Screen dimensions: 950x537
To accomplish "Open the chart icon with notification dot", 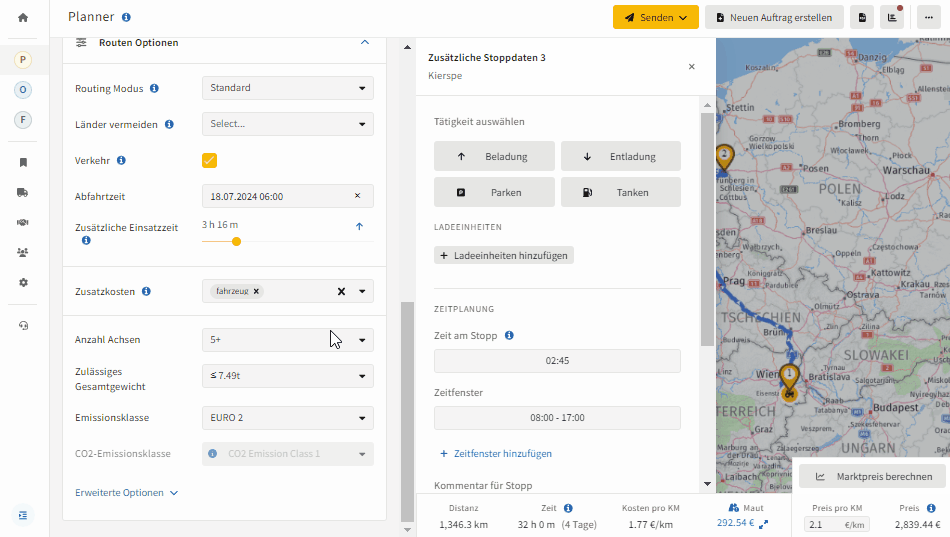I will [892, 18].
